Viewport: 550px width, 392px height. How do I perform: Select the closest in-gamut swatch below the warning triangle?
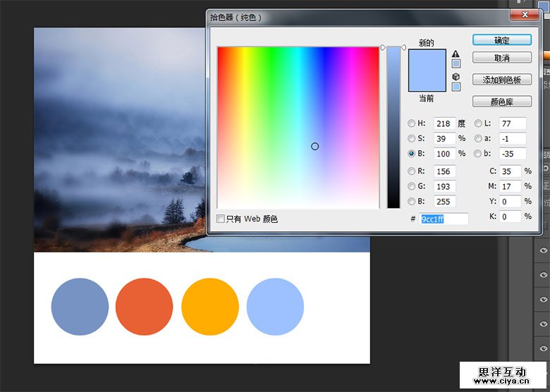coord(456,64)
